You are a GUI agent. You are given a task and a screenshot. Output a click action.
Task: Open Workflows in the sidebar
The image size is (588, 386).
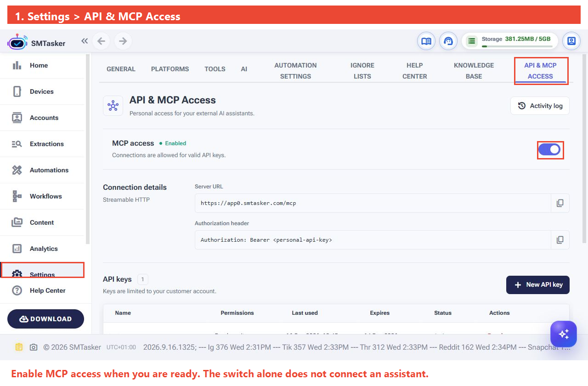point(42,196)
